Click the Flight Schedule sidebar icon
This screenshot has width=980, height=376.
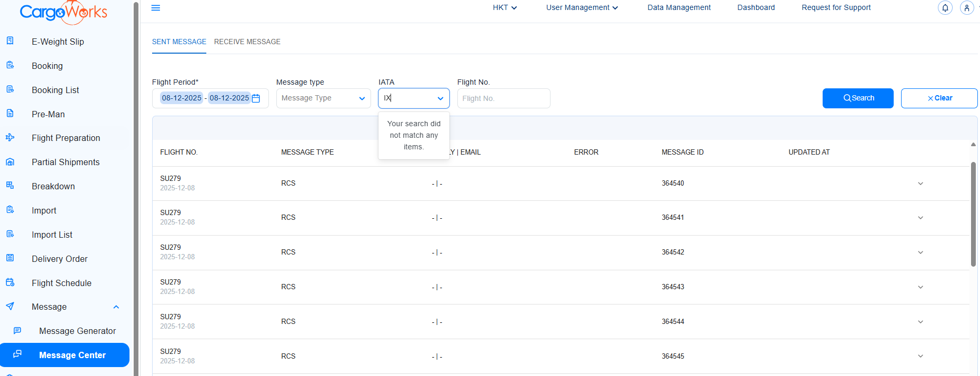coord(10,282)
